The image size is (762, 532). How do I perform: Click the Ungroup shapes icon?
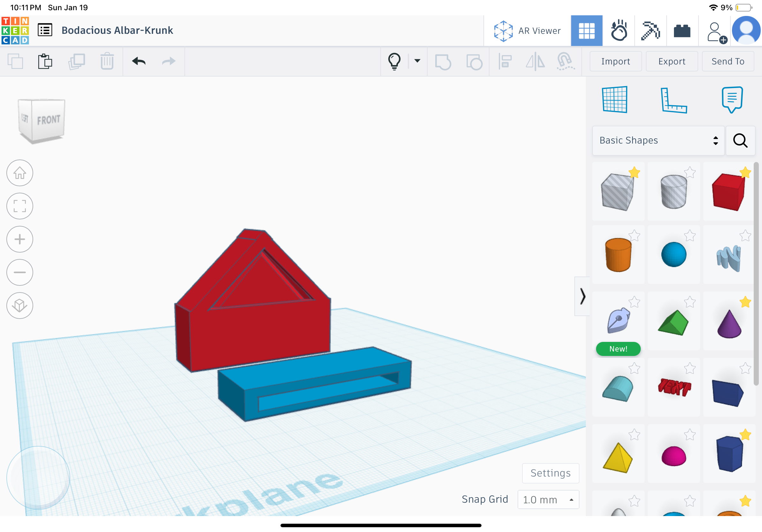coord(474,62)
